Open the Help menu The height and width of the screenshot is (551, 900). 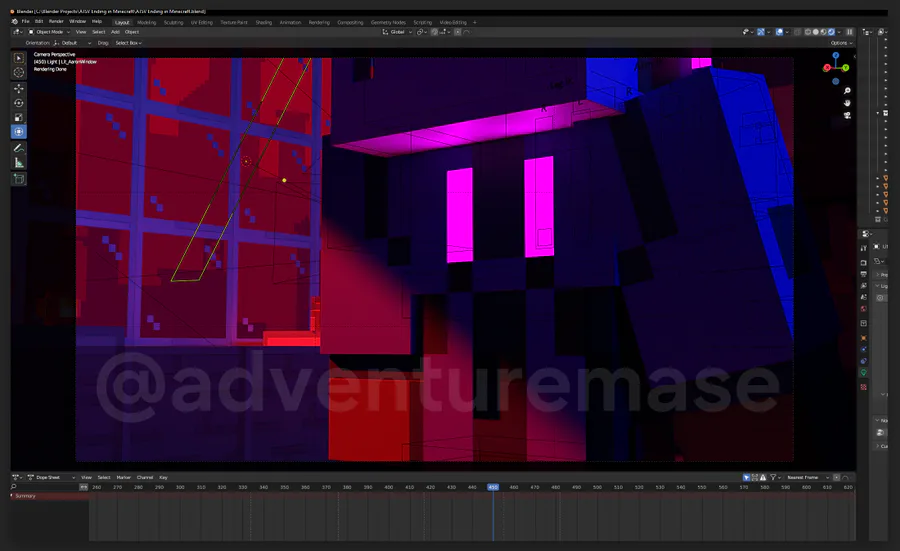point(97,21)
